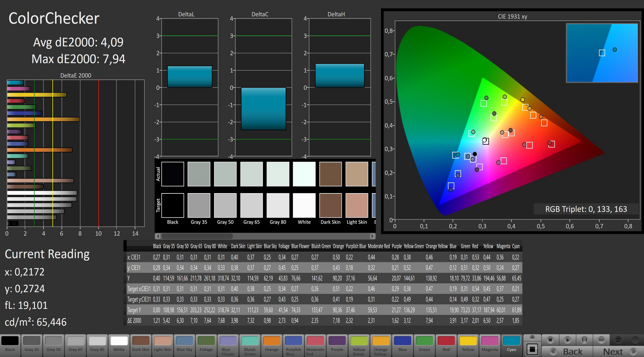Select the Gray 35 patch button
The height and width of the screenshot is (357, 644).
click(x=32, y=345)
